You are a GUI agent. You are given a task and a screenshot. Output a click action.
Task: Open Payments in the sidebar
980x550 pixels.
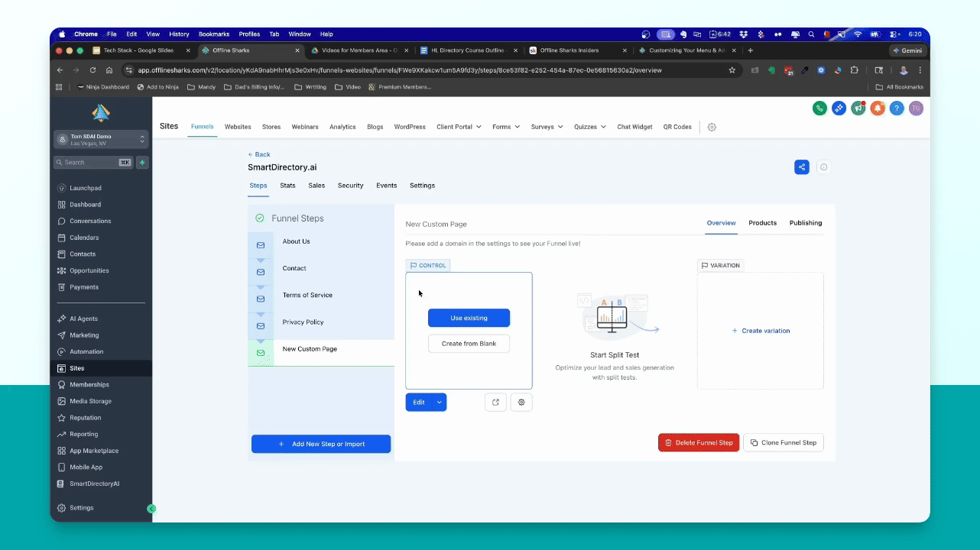tap(84, 287)
